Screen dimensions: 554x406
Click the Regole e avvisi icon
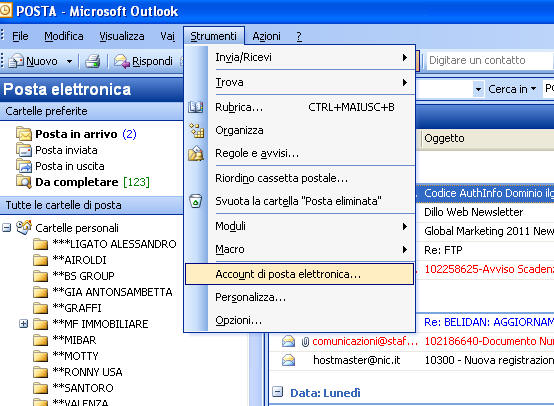[x=196, y=153]
